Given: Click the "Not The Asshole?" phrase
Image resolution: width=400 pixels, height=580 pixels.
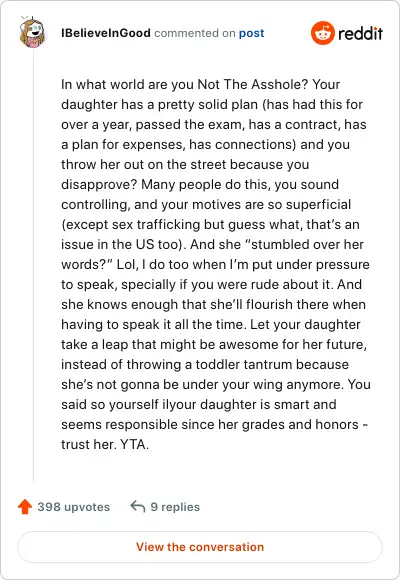Looking at the screenshot, I should (252, 84).
